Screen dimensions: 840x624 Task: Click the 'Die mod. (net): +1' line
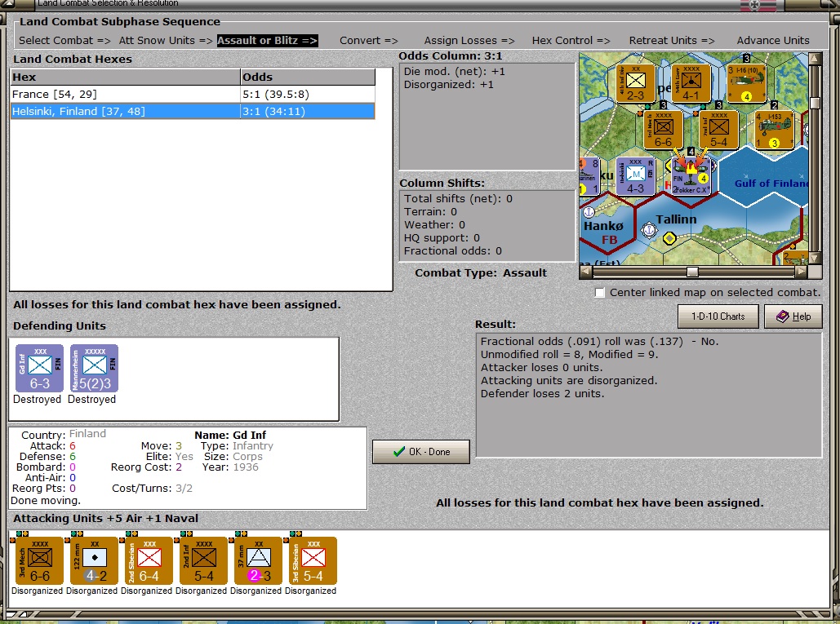click(x=454, y=72)
